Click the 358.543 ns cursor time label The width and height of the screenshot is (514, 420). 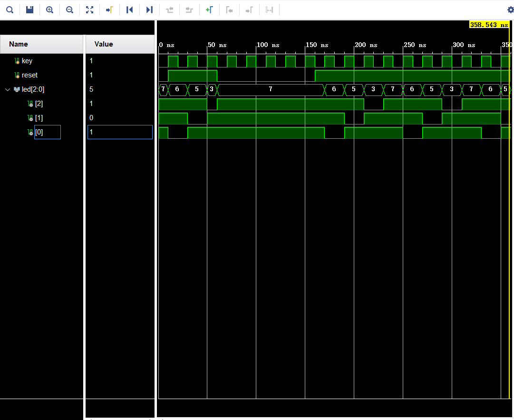pos(489,25)
